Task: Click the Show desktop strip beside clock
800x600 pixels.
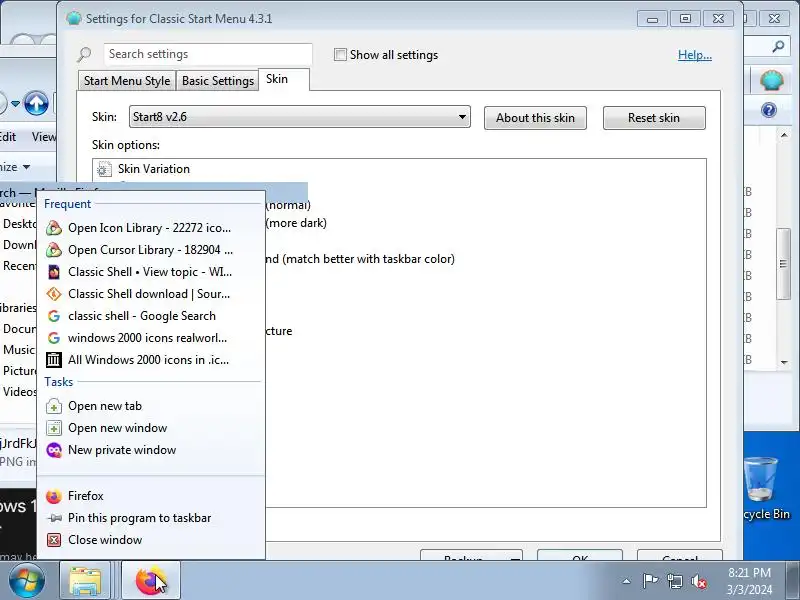Action: [793, 580]
